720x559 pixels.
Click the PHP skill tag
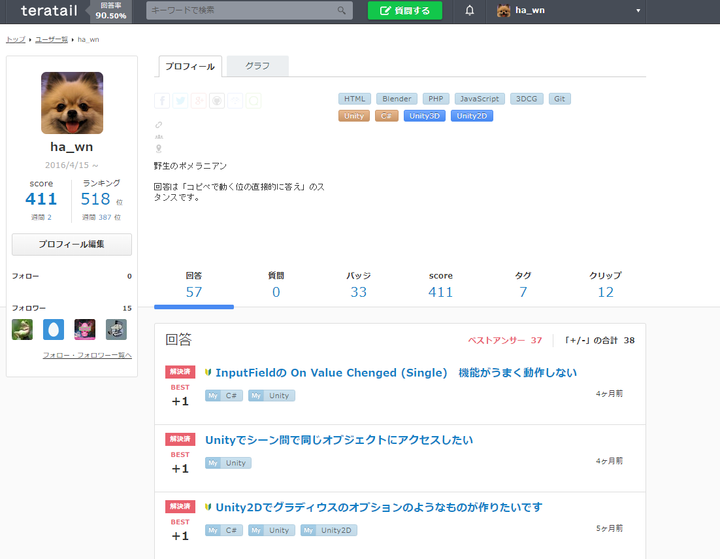coord(436,99)
